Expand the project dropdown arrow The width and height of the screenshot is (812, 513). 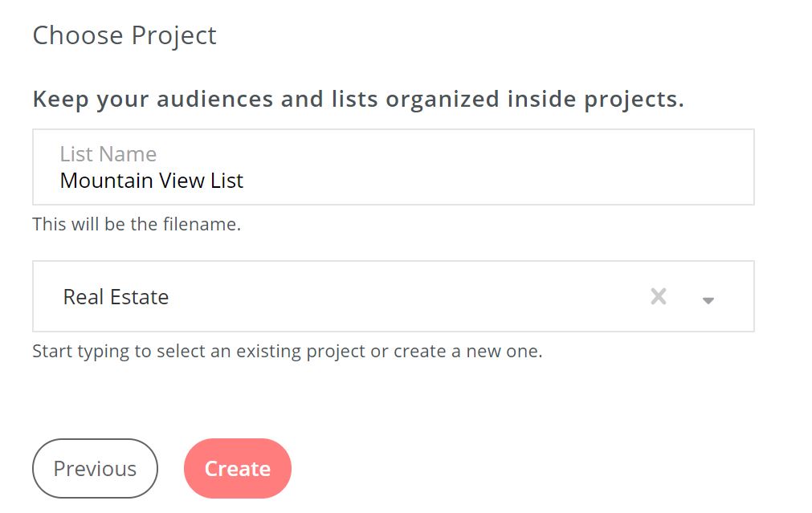pyautogui.click(x=708, y=299)
